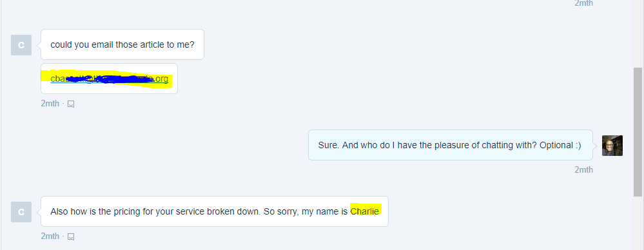Viewport: 644px width, 250px height.
Task: Click the highlighted name "Charlie"
Action: click(x=364, y=211)
